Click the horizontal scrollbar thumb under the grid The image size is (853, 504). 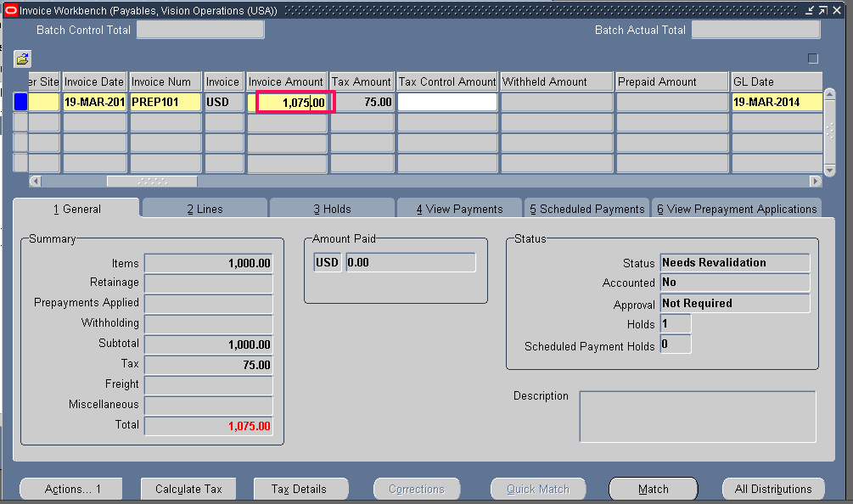(x=152, y=181)
